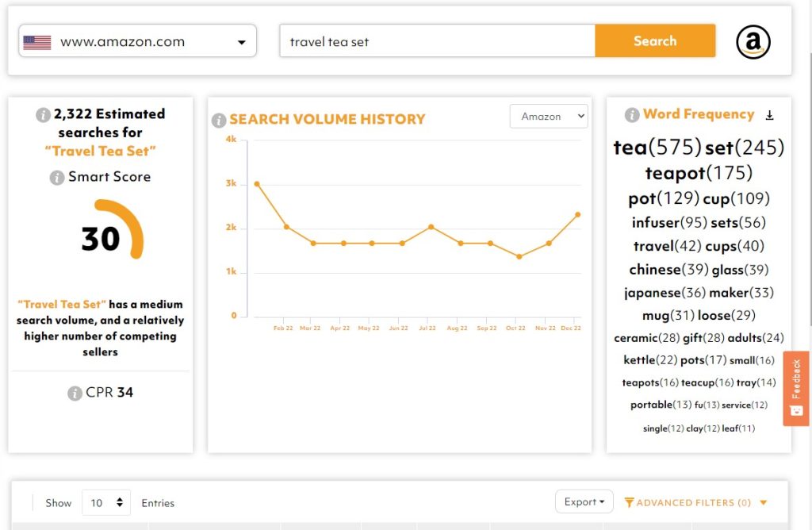Click the orange Search button
The width and height of the screenshot is (812, 530).
click(x=655, y=41)
